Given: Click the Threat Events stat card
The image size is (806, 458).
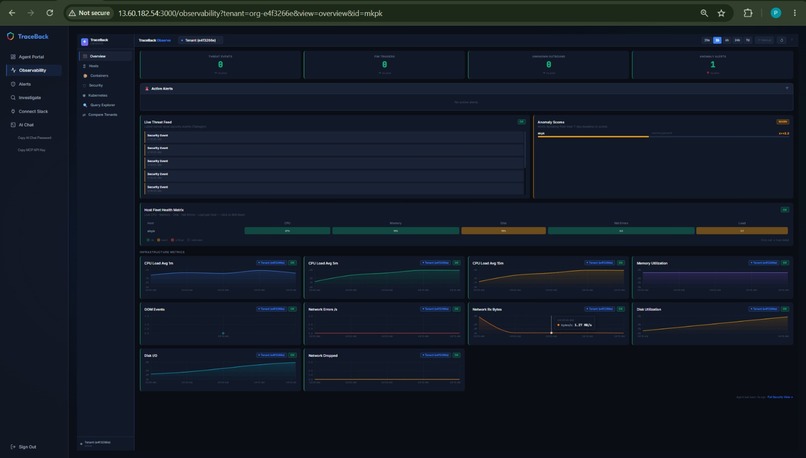Looking at the screenshot, I should tap(220, 64).
